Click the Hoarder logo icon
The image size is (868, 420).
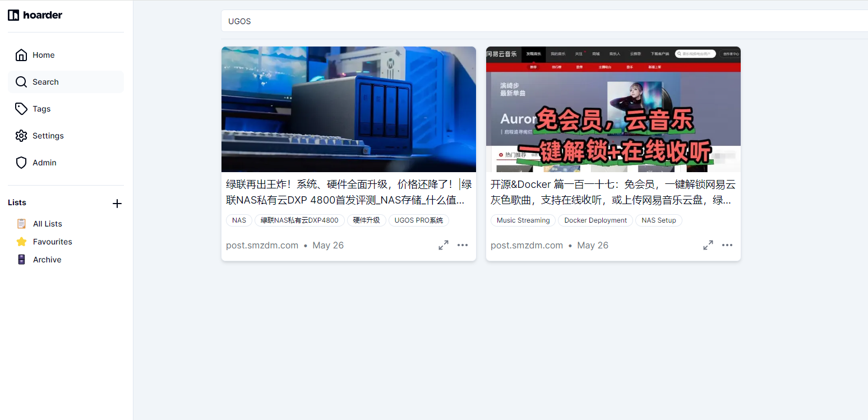13,15
